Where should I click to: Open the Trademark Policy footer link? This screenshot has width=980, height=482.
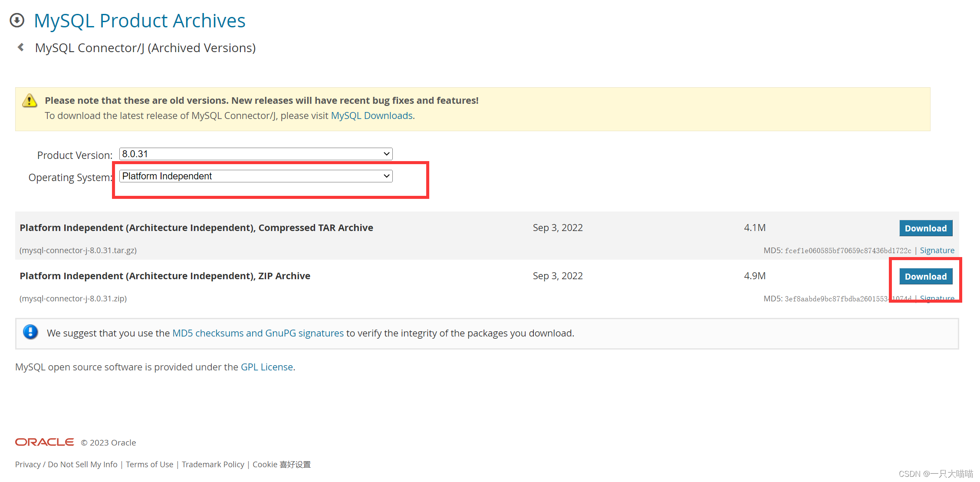(x=213, y=464)
